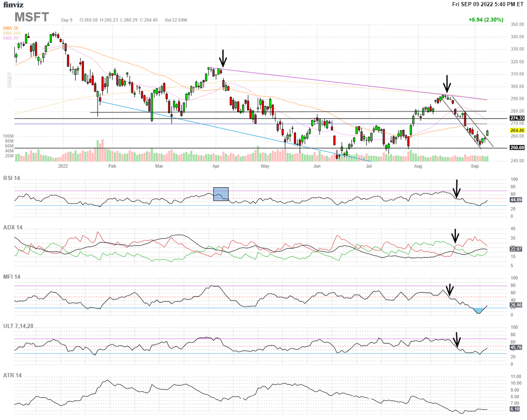
Task: Click the DAILY timeframe label
Action: coord(9,80)
